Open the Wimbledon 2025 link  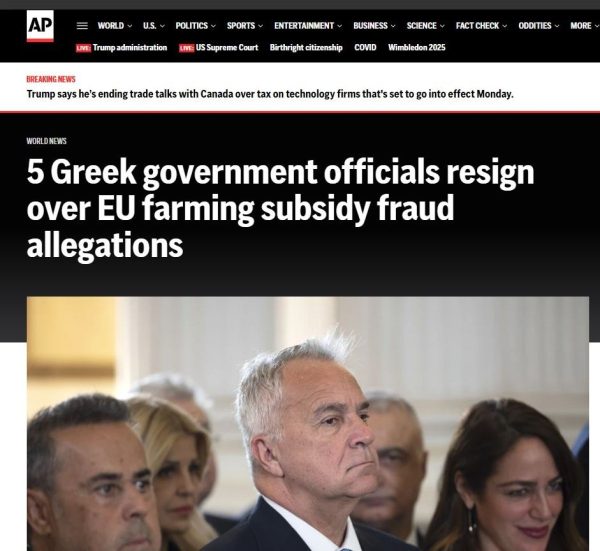pyautogui.click(x=417, y=47)
